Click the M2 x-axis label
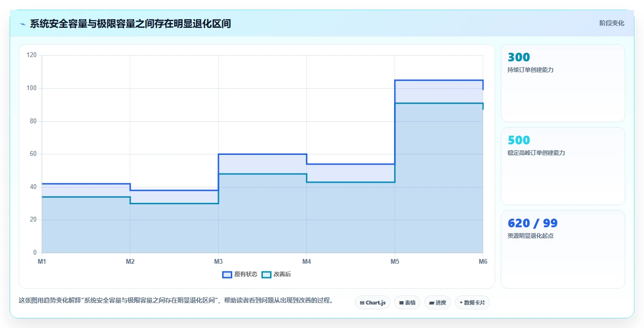 point(130,262)
